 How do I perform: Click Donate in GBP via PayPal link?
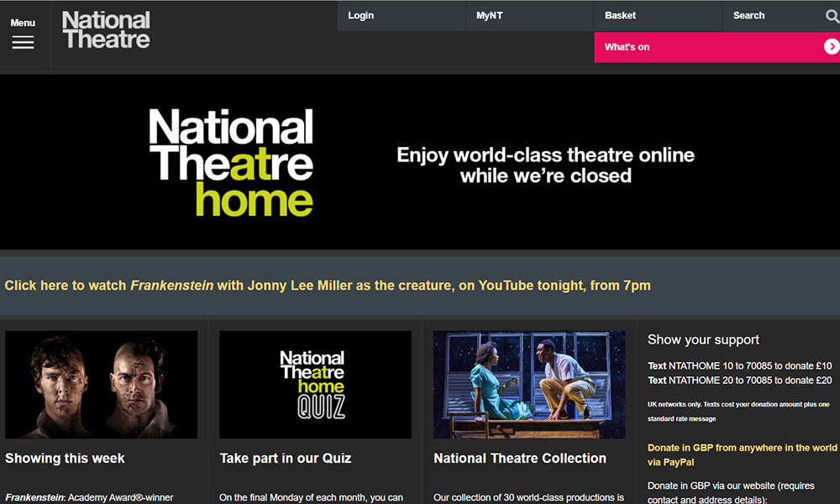click(x=742, y=454)
